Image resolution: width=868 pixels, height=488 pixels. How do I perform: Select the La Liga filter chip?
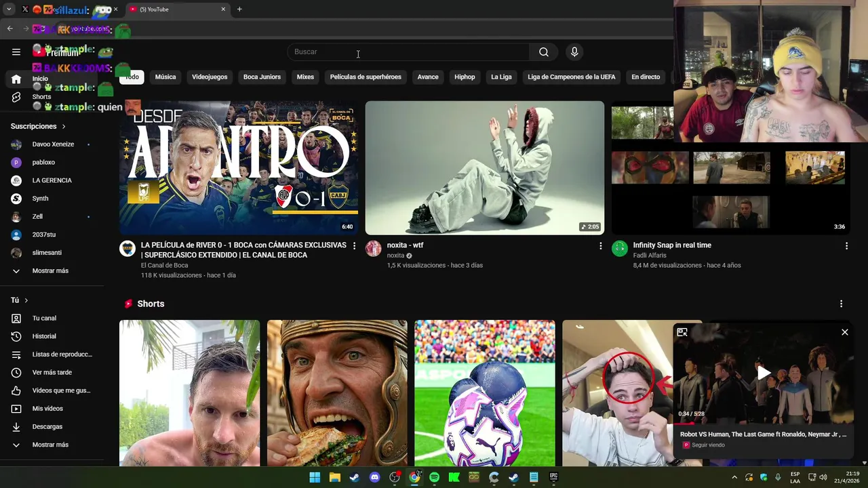tap(501, 77)
